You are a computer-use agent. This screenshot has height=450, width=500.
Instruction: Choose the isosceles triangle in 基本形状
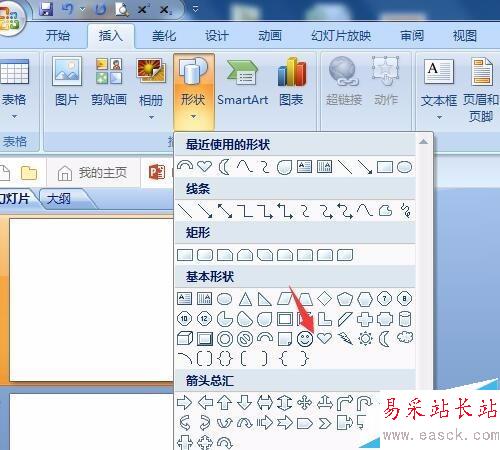[x=245, y=299]
